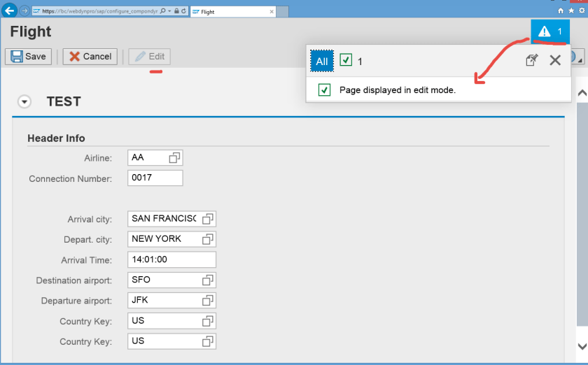
Task: Click the Connection Number field
Action: pyautogui.click(x=155, y=178)
